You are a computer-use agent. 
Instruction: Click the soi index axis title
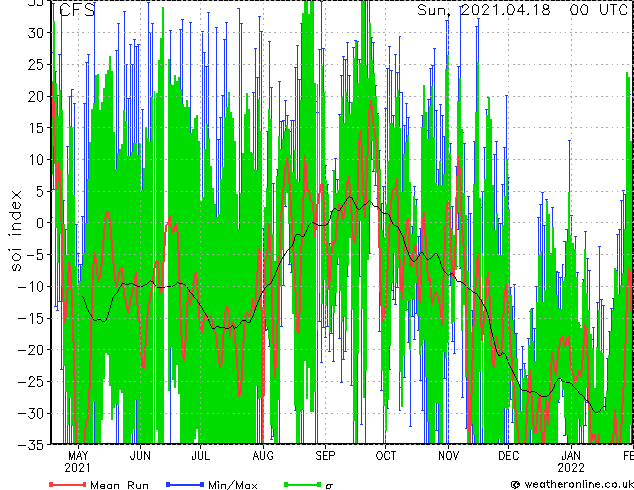(15, 231)
